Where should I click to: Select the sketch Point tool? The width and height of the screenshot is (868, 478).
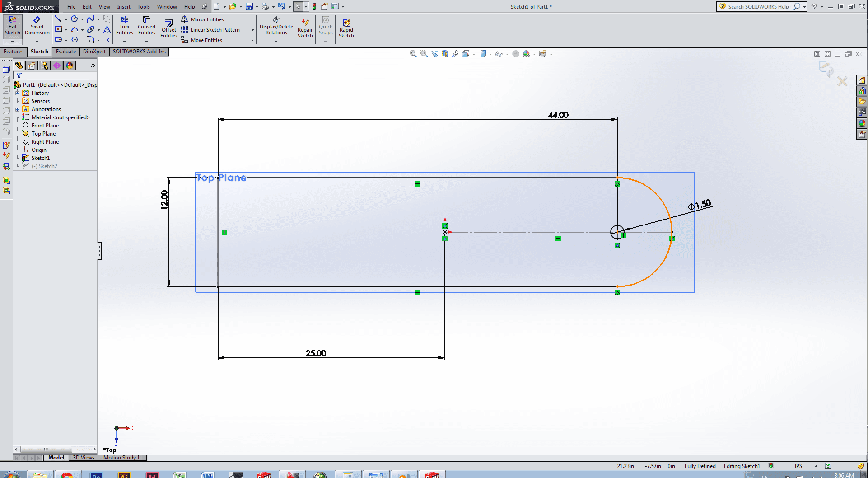[x=107, y=40]
